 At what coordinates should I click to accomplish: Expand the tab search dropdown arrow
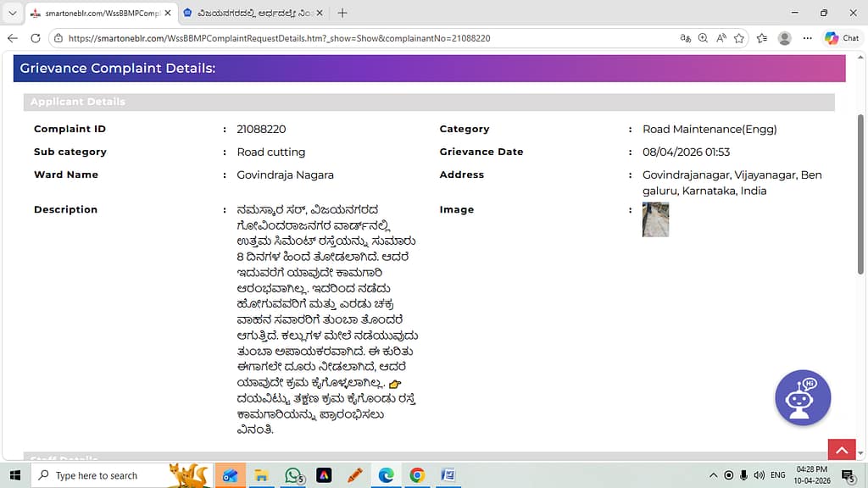(x=12, y=14)
